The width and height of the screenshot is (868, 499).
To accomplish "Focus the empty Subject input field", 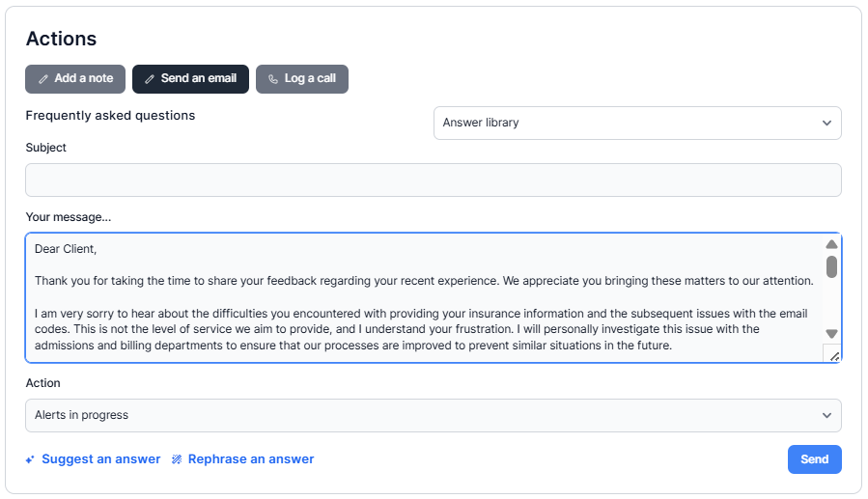I will click(x=433, y=180).
